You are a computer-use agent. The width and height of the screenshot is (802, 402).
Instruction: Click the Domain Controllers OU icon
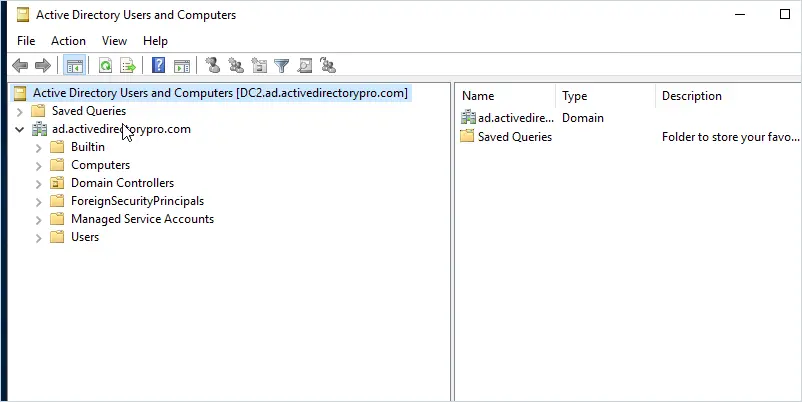coord(57,183)
